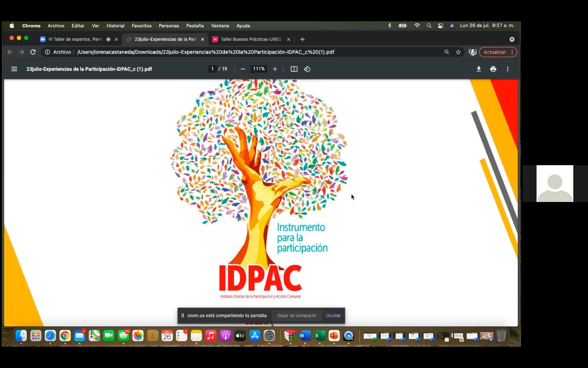This screenshot has width=588, height=368.
Task: Click Dejar de compartir button
Action: tap(297, 316)
